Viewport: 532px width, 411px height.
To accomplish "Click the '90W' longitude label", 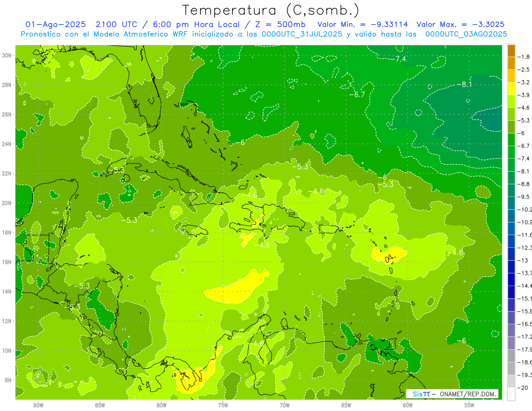I will 39,405.
